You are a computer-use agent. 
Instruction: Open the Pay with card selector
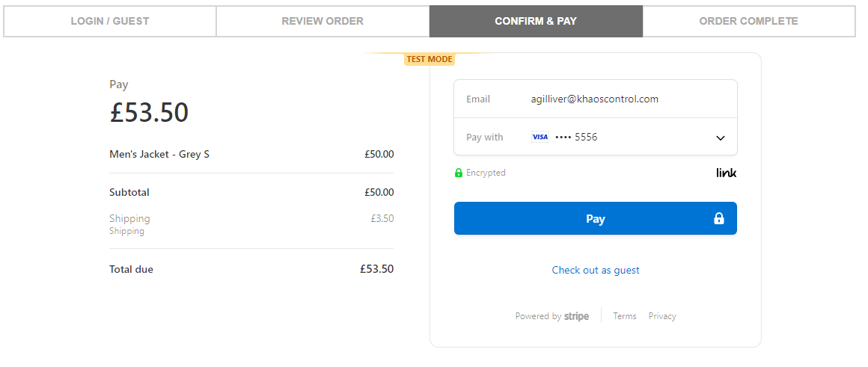(x=596, y=137)
